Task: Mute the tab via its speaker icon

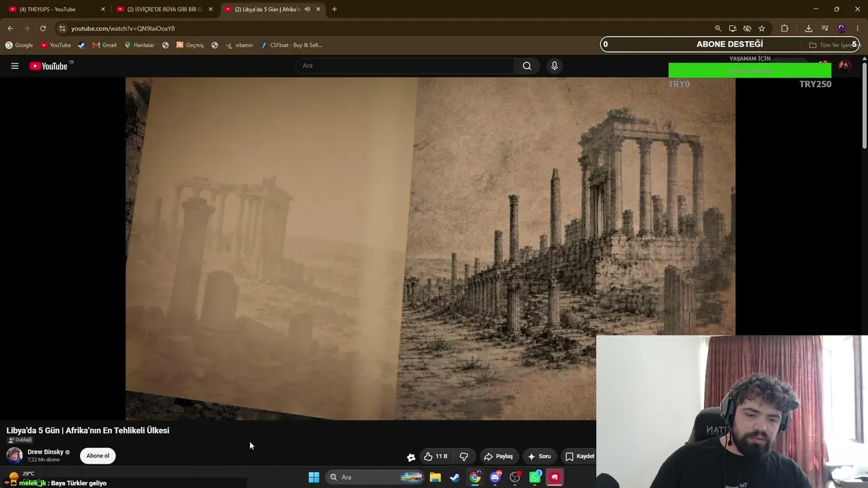Action: [307, 9]
